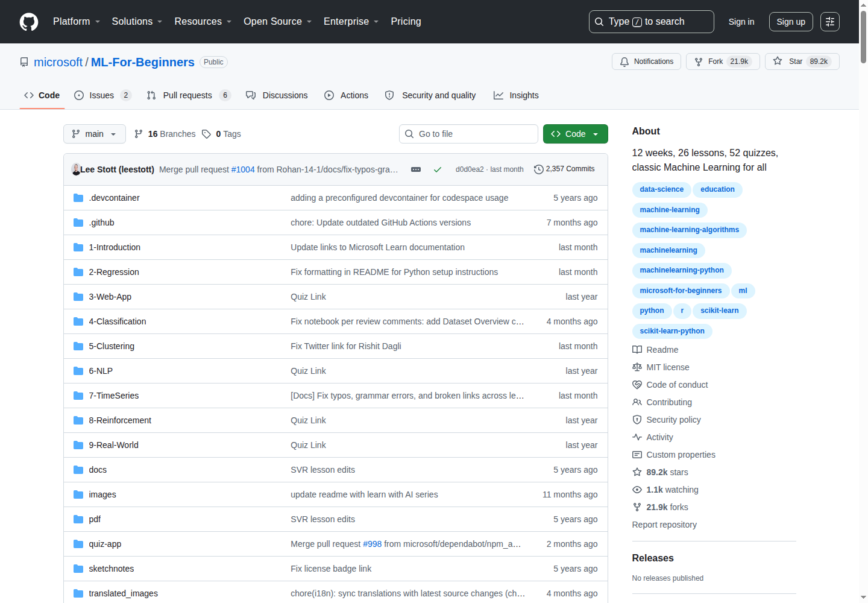Click the pulse icon beside Activity
This screenshot has width=868, height=603.
point(637,437)
